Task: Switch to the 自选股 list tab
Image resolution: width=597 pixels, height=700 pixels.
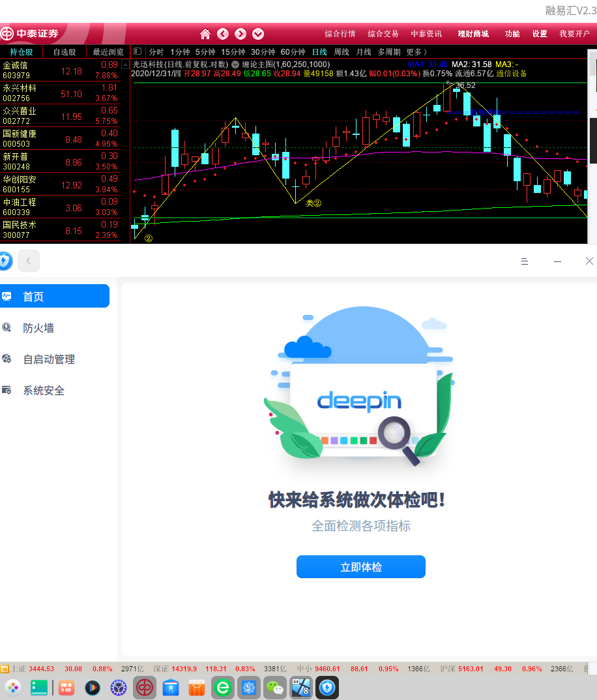Action: (x=65, y=51)
